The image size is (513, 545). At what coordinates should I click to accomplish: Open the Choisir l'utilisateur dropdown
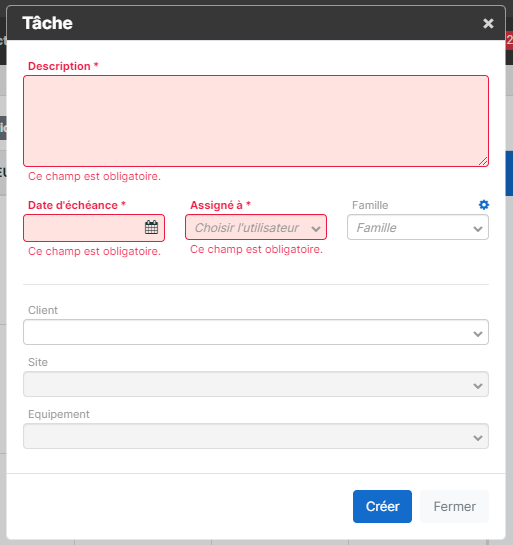tap(256, 227)
